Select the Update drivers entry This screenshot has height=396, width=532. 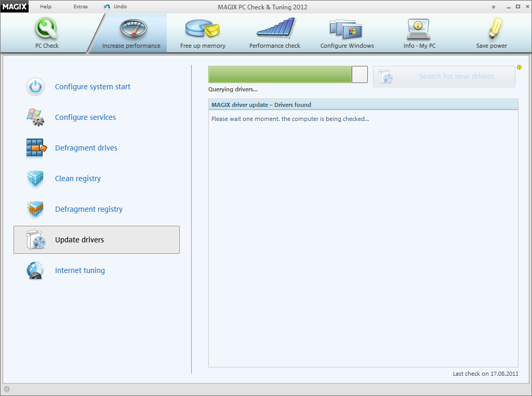click(x=96, y=240)
